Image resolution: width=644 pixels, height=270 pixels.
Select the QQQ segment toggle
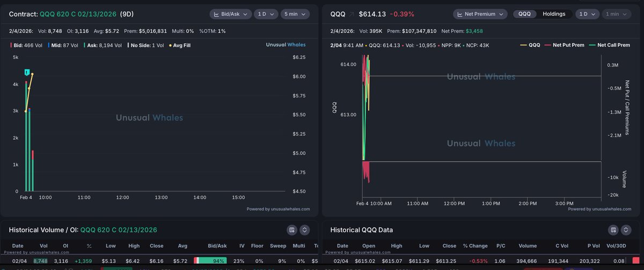coord(524,14)
